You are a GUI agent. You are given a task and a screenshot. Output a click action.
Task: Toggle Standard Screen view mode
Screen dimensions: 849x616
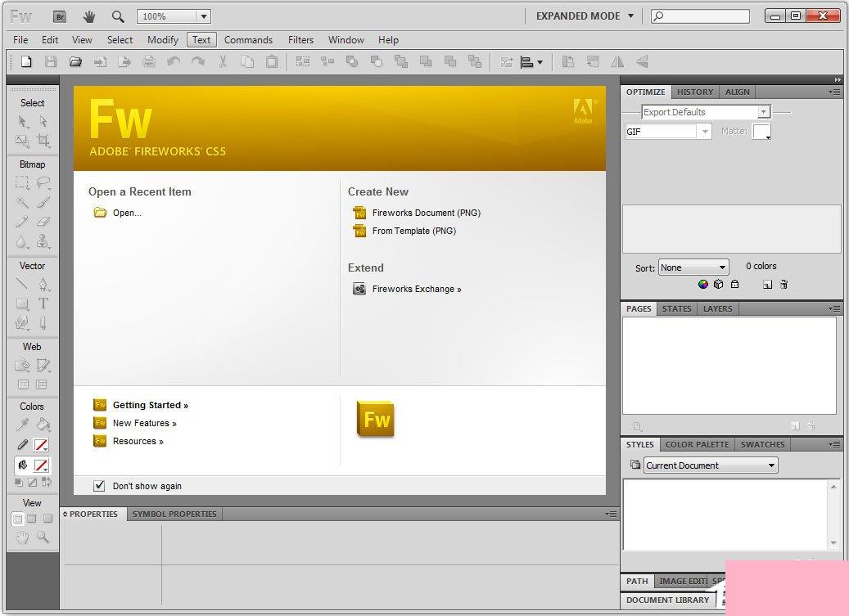click(17, 519)
